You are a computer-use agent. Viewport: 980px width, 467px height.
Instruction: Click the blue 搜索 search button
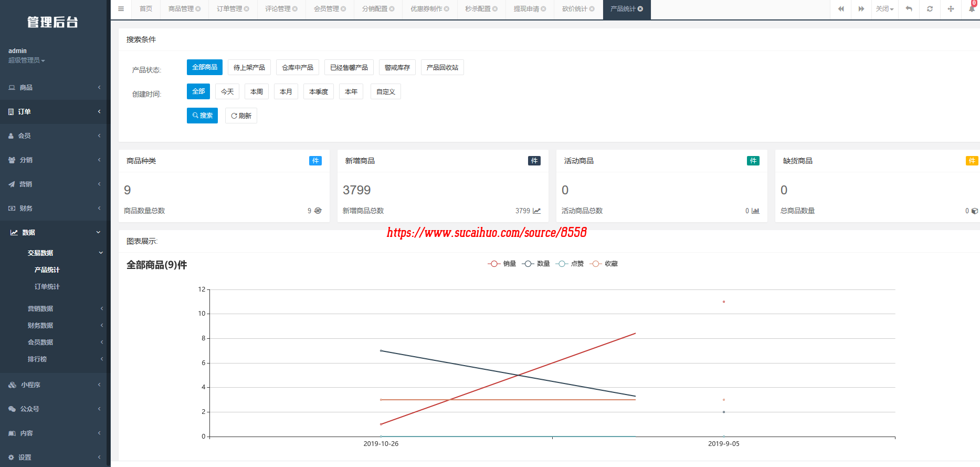click(x=202, y=116)
